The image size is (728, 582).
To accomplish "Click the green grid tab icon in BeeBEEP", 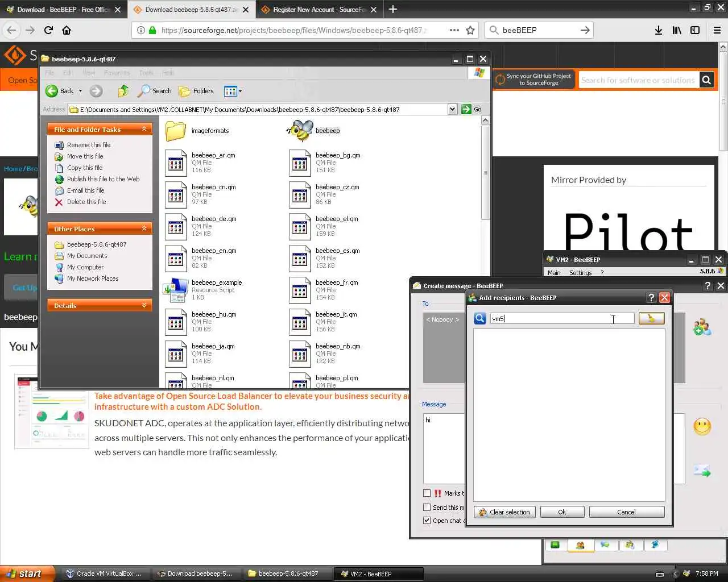I will coord(555,544).
